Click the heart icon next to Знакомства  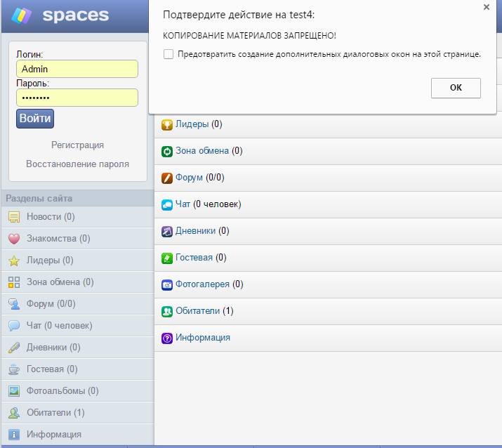coord(13,239)
